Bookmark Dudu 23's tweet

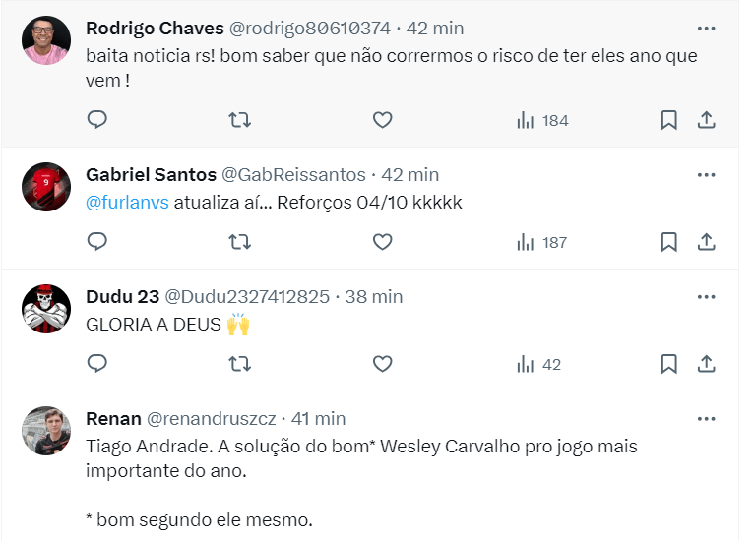click(x=668, y=364)
